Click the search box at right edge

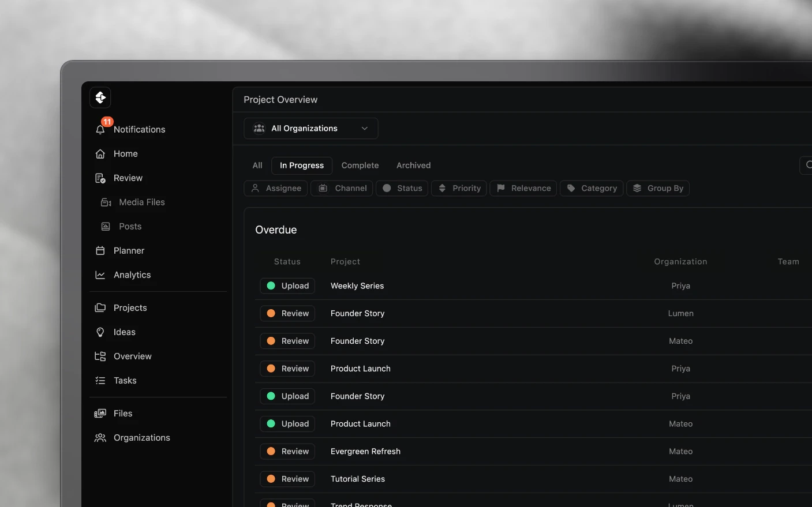(806, 165)
